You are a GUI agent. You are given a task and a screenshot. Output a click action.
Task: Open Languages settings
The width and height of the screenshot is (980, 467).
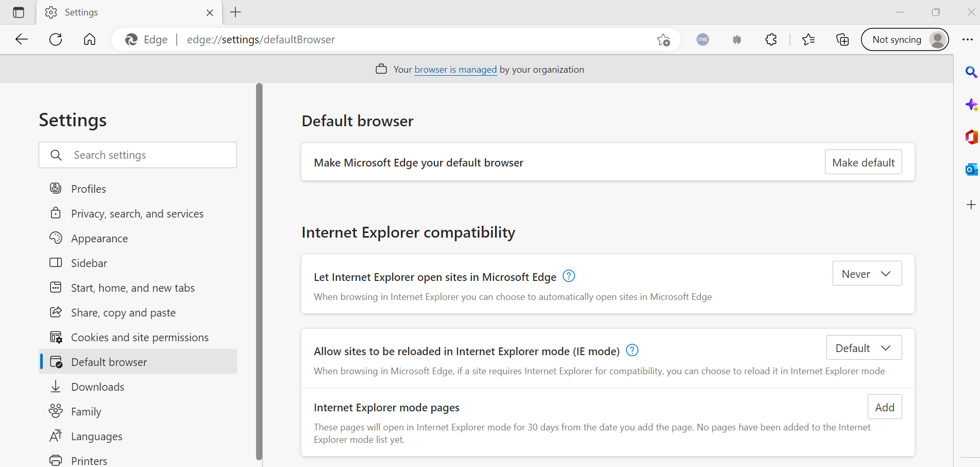(138, 436)
